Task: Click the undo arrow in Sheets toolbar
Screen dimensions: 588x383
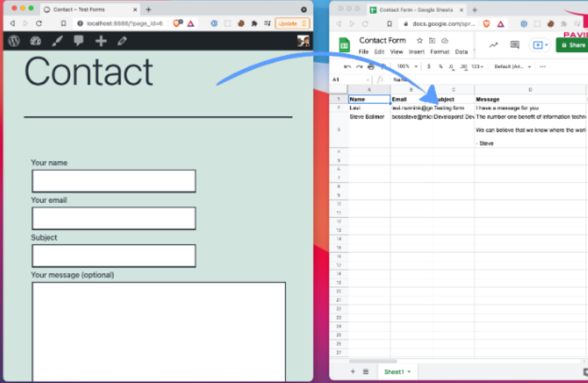Action: click(x=349, y=66)
